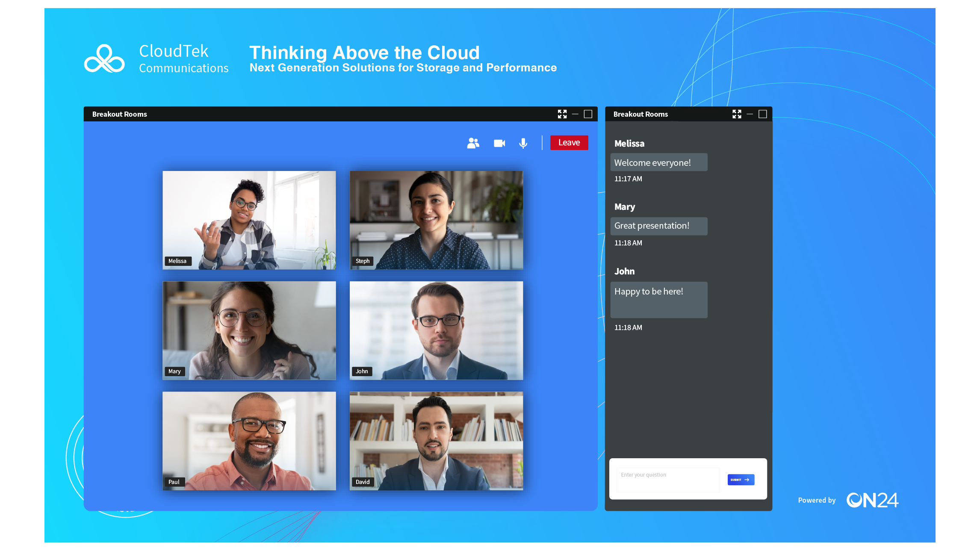Click the Submit button below the chat
This screenshot has width=980, height=551.
point(741,480)
